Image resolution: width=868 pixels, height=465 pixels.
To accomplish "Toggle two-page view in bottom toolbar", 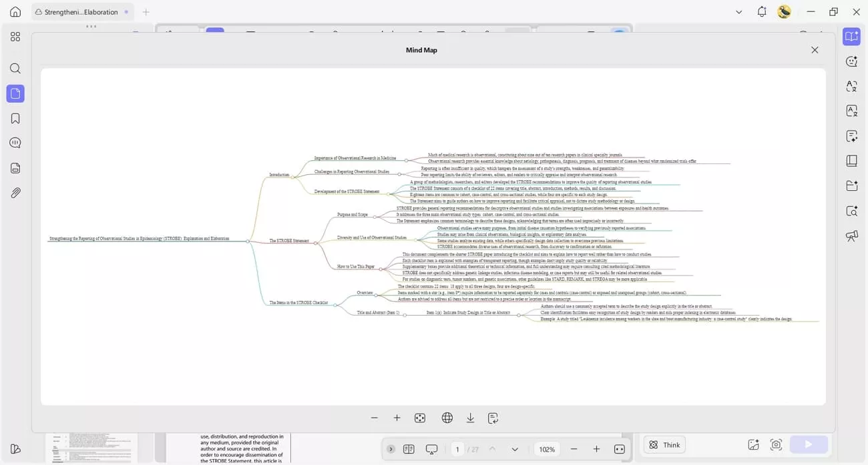I will click(x=409, y=449).
